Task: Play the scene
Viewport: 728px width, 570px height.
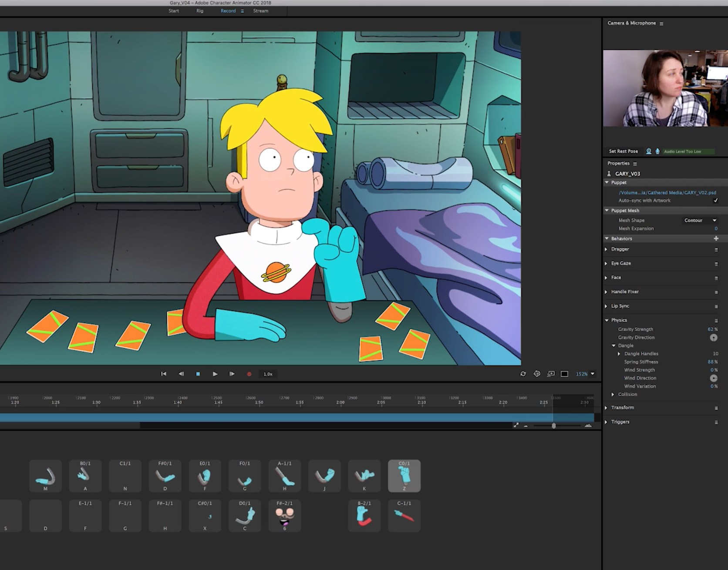Action: pos(215,374)
